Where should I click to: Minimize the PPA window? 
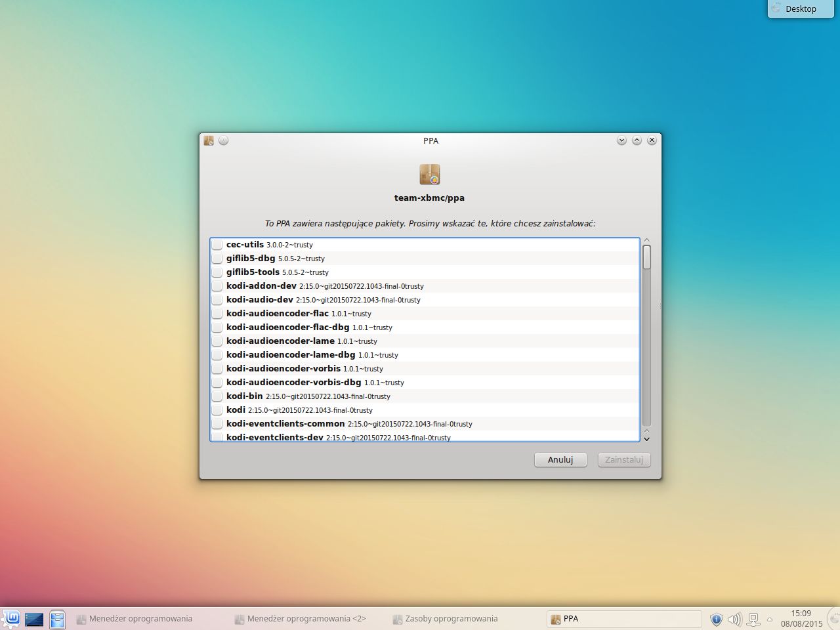pos(621,140)
